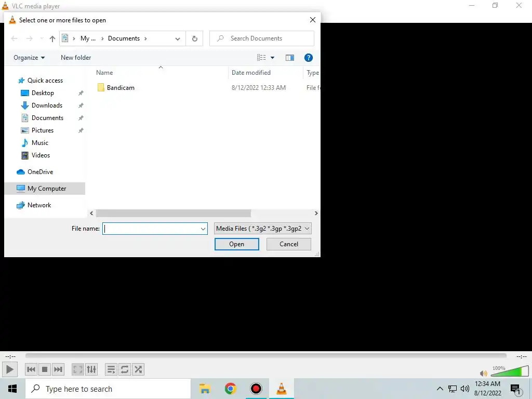Stop playback in VLC controls
This screenshot has width=532, height=399.
(x=45, y=369)
